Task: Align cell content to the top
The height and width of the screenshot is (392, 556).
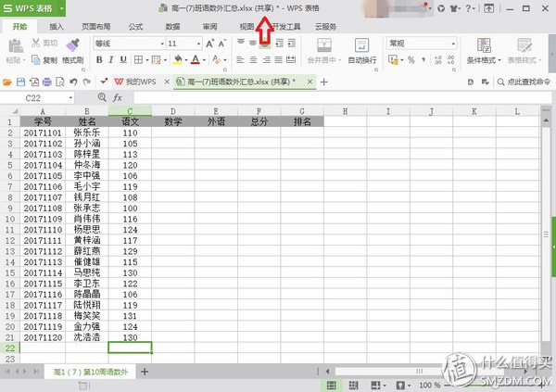Action: tap(241, 43)
